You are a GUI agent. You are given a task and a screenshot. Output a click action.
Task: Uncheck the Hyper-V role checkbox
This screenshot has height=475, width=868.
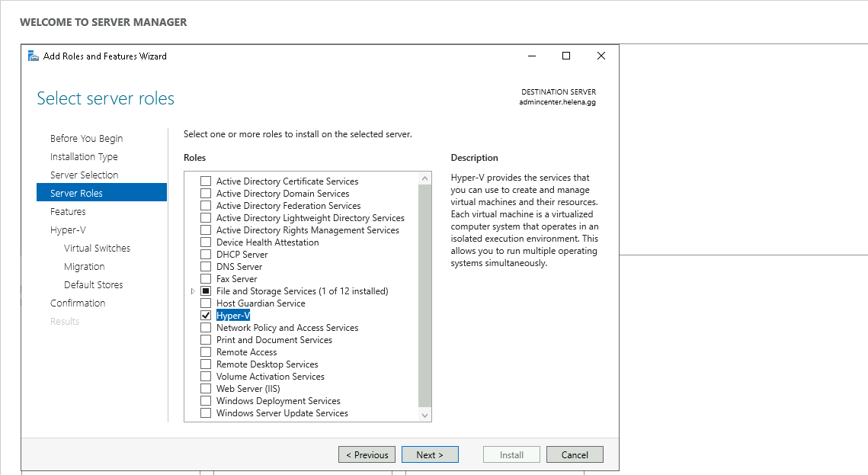tap(205, 316)
